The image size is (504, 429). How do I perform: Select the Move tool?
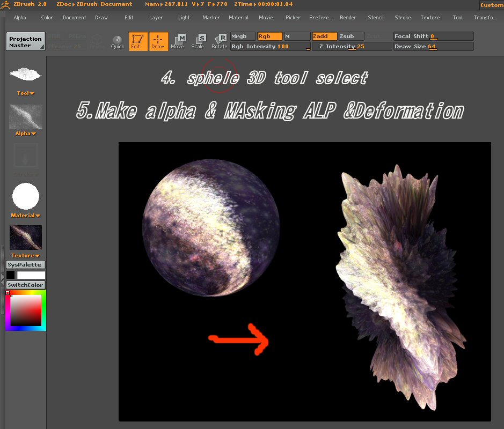click(178, 42)
